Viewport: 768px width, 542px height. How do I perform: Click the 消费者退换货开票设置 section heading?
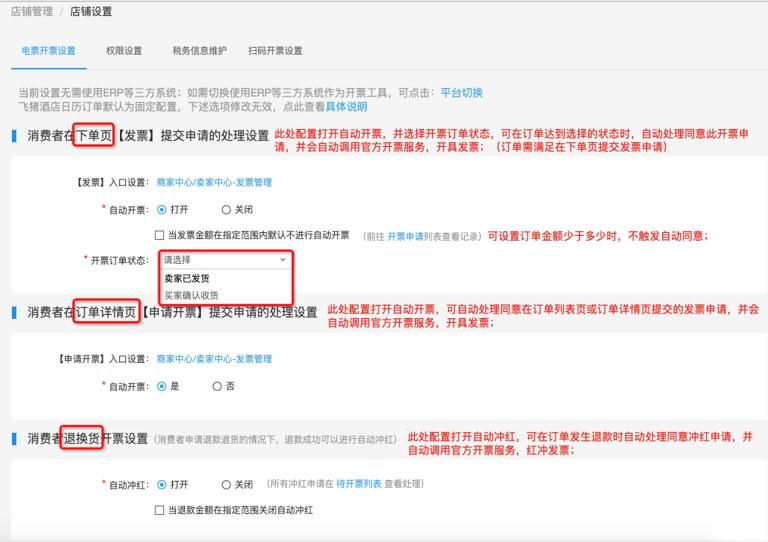[x=88, y=439]
